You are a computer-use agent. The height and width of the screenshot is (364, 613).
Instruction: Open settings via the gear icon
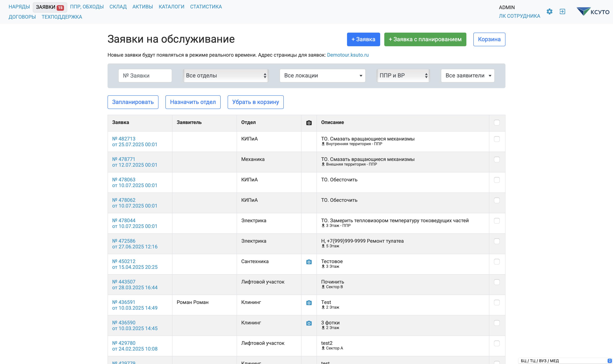pos(549,11)
